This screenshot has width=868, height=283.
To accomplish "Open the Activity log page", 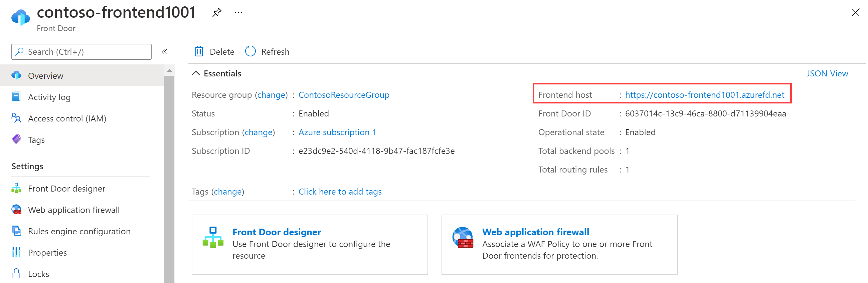I will (49, 97).
